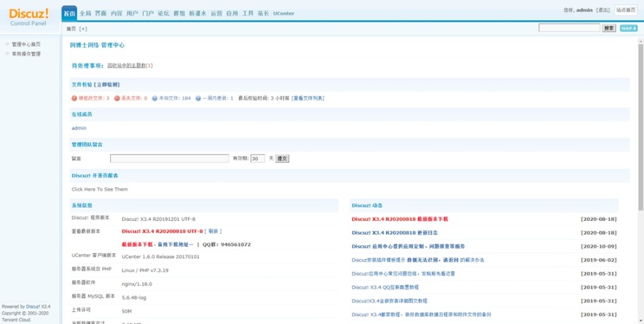The width and height of the screenshot is (644, 324).
Task: Open the 论坛 menu
Action: pos(163,13)
